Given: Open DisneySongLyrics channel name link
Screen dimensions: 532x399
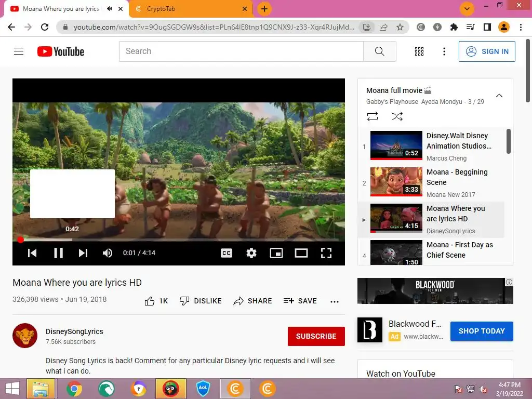Looking at the screenshot, I should 74,331.
